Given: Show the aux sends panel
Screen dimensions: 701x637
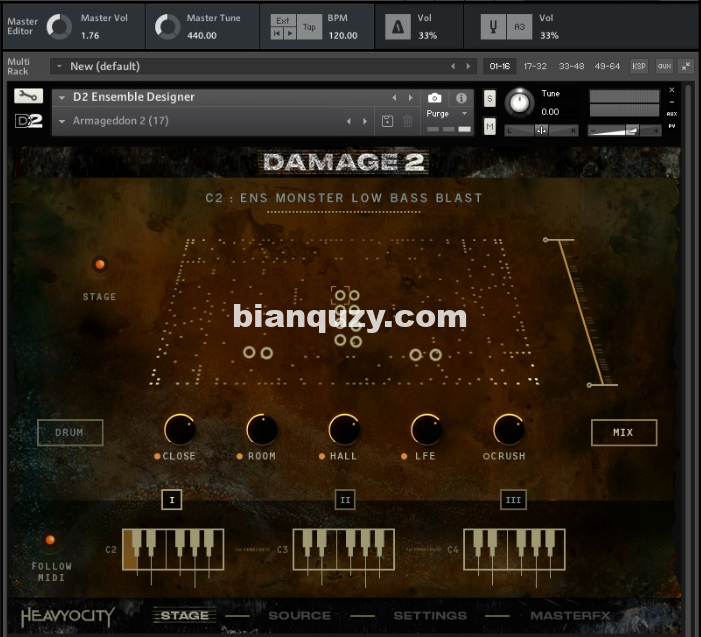Looking at the screenshot, I should coord(664,66).
